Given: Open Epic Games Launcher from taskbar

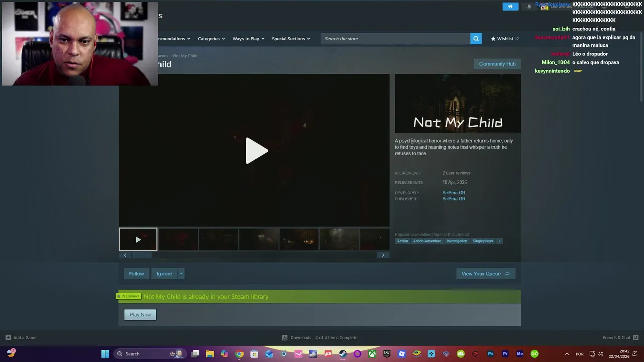Looking at the screenshot, I should 387,354.
